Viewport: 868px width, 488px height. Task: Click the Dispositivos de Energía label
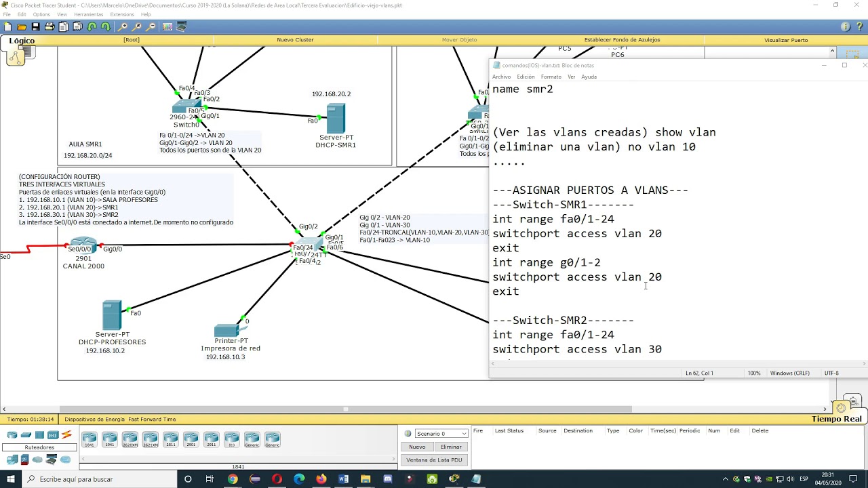[x=94, y=420]
